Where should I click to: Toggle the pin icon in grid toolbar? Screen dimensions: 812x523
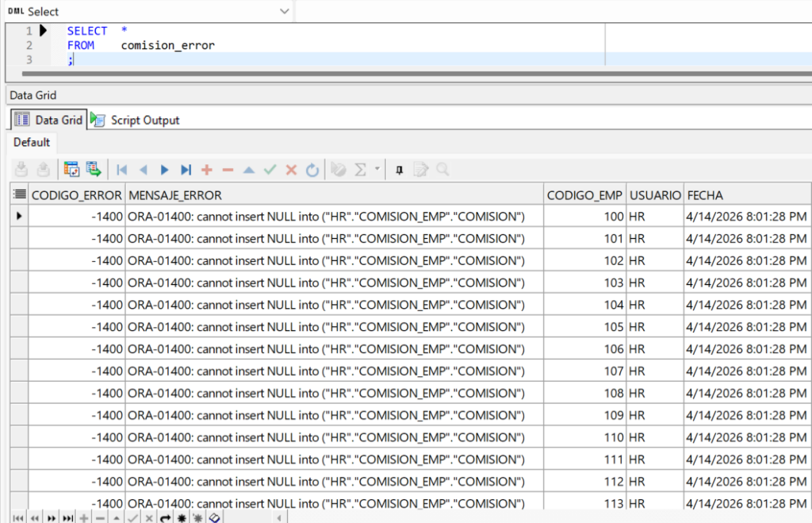[399, 169]
